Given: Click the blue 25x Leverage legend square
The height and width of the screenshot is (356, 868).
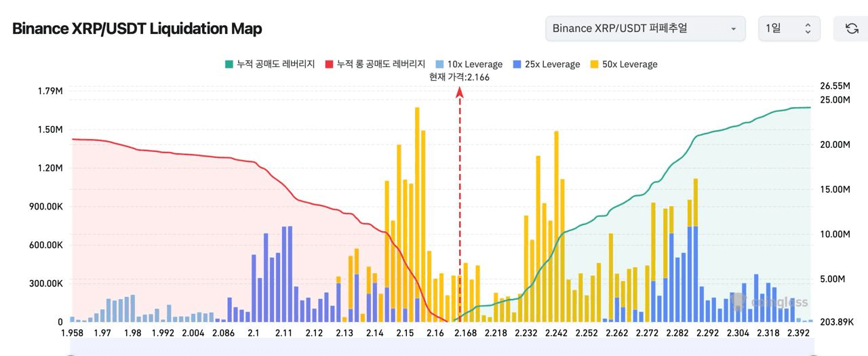Looking at the screenshot, I should click(518, 64).
